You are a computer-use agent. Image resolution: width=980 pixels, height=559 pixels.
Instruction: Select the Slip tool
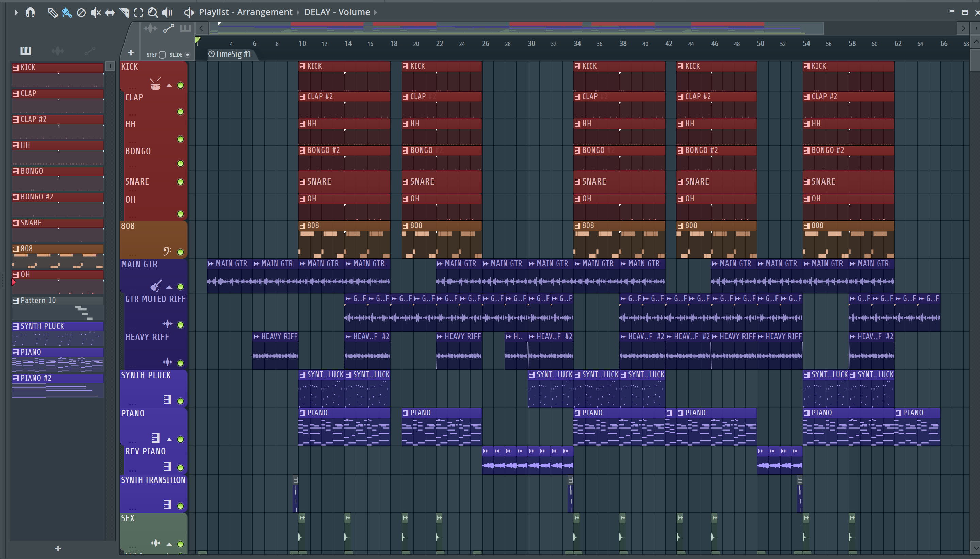[x=110, y=12]
